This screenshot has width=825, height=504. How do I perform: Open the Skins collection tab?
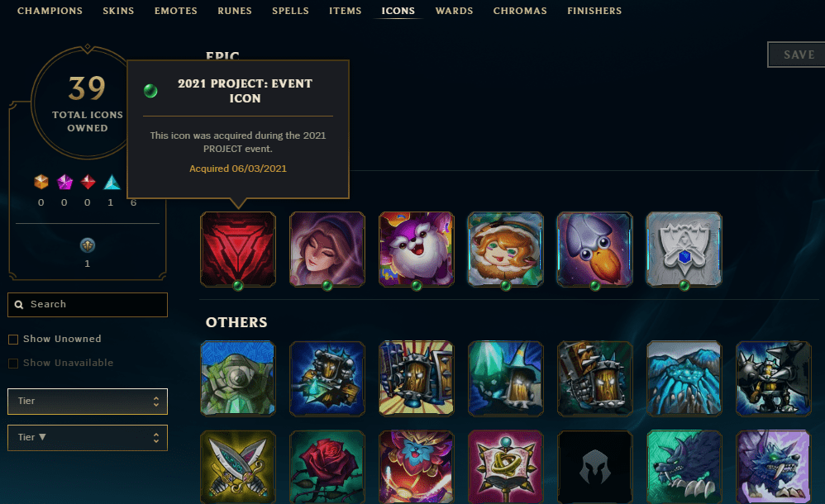coord(118,11)
